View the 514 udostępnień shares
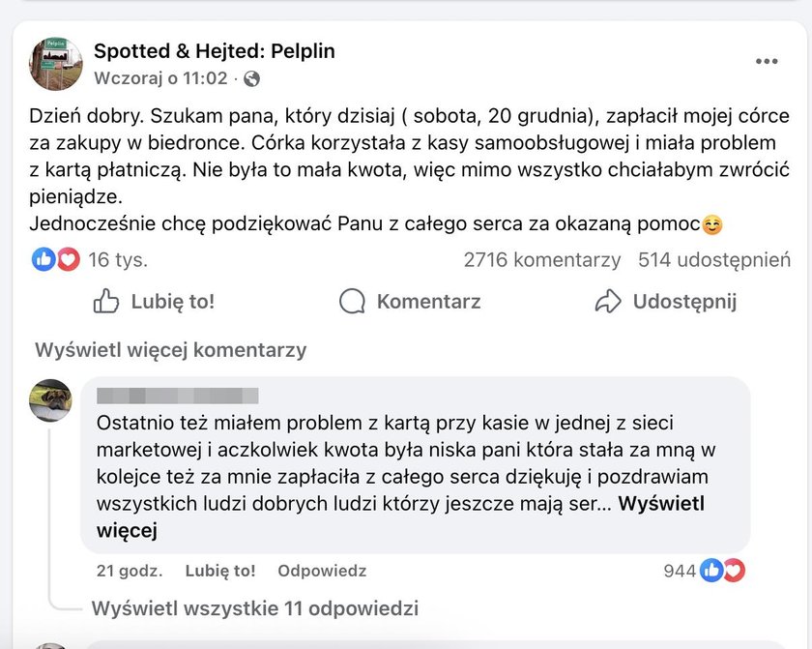Viewport: 812px width, 649px height. [x=713, y=260]
